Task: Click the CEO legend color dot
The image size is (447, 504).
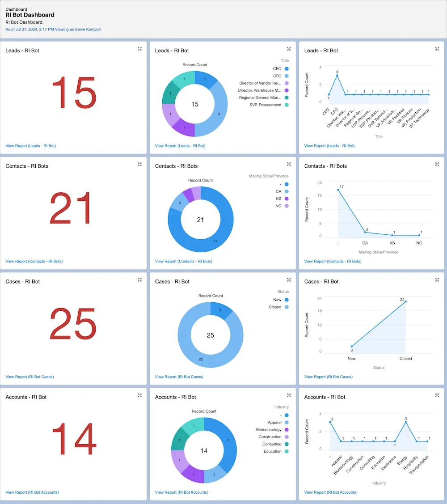Action: coord(287,69)
